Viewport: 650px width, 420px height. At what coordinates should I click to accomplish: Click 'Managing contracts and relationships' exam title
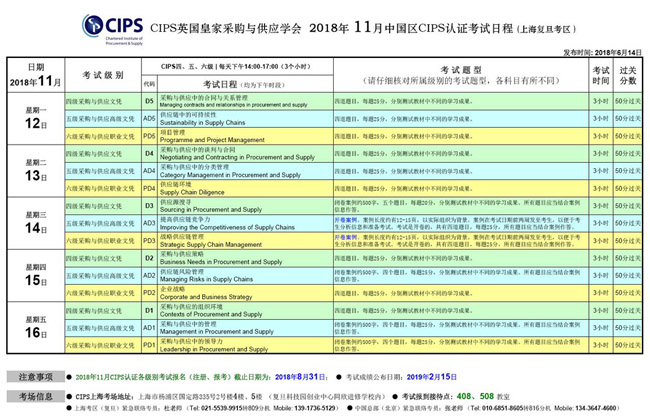click(x=233, y=105)
